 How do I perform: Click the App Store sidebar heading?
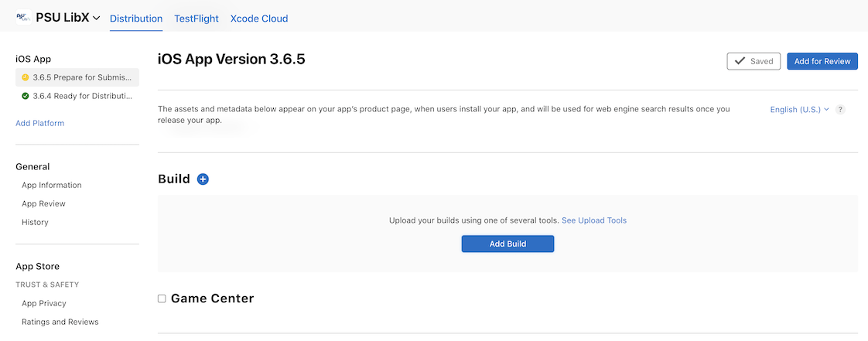pyautogui.click(x=38, y=266)
